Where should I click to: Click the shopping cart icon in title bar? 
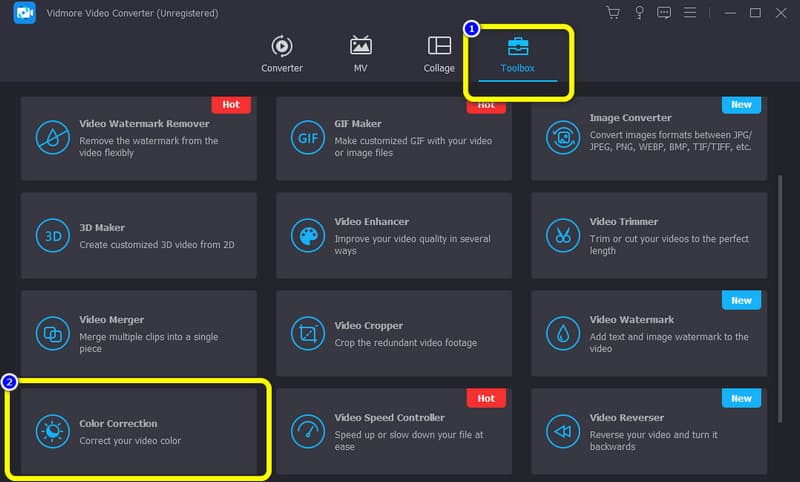(613, 13)
